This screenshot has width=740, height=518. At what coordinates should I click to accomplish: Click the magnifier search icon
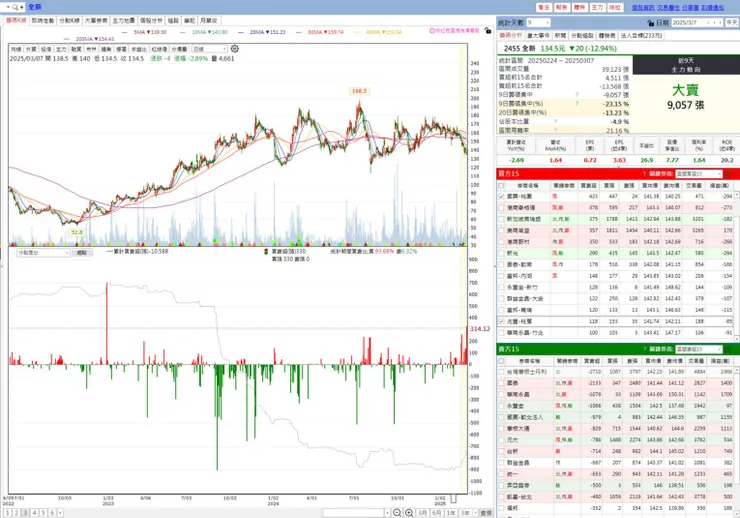[16, 7]
